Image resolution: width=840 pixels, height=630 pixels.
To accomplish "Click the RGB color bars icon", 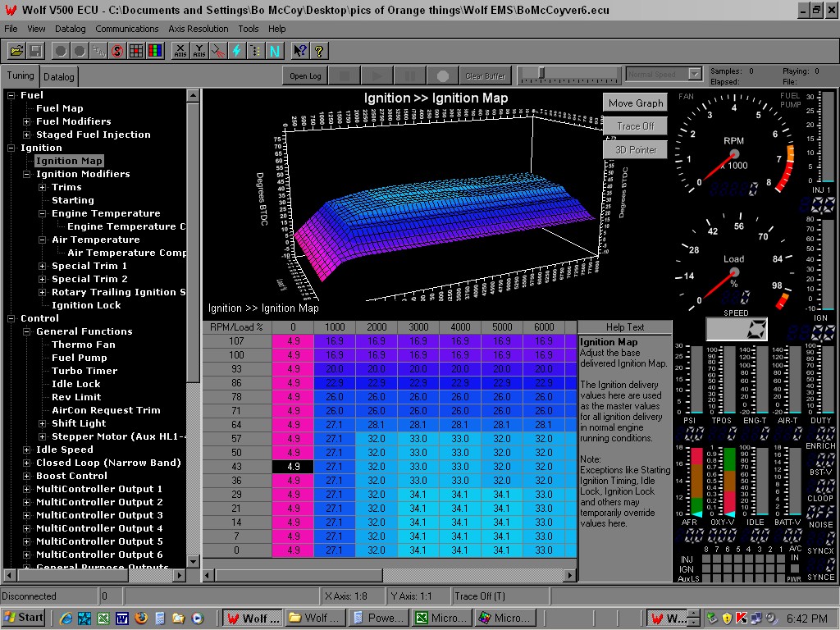I will 155,51.
